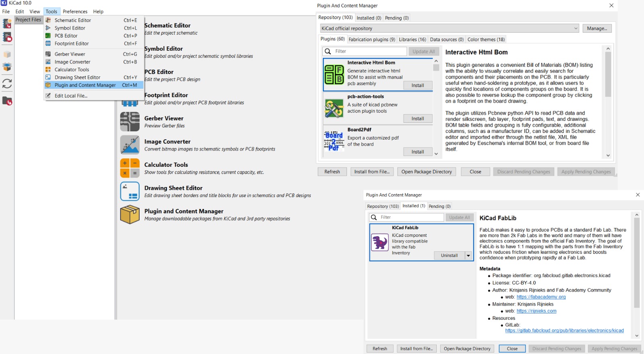Select the pcb-action-tools plugin icon

point(334,108)
